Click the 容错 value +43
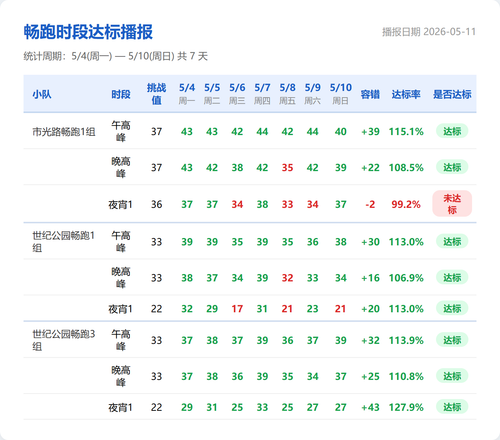 (x=370, y=407)
